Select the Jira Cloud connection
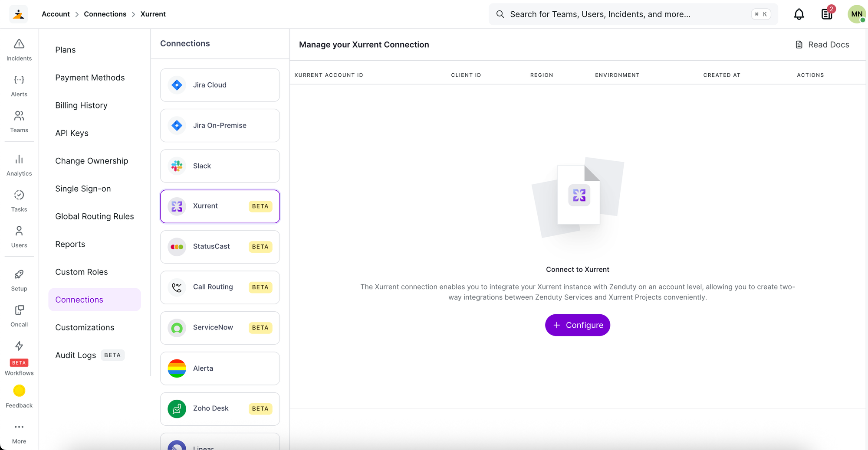This screenshot has height=450, width=868. click(x=220, y=85)
